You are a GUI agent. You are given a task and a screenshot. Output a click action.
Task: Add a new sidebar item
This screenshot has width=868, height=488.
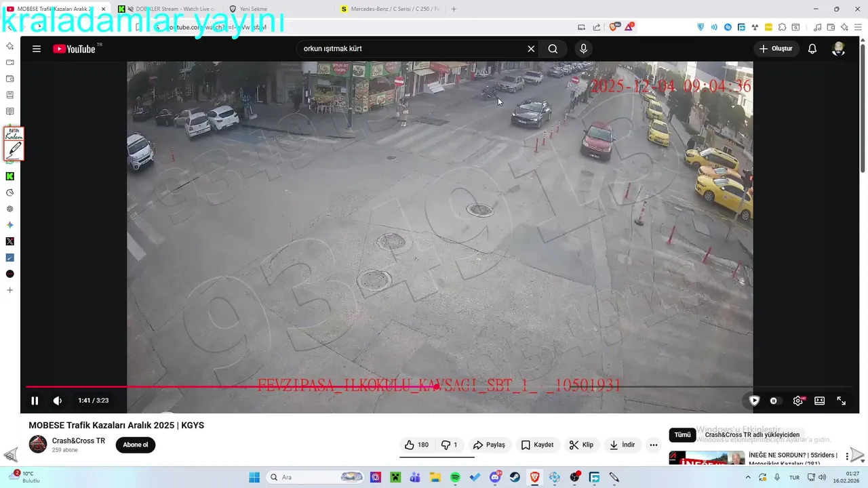pyautogui.click(x=9, y=290)
